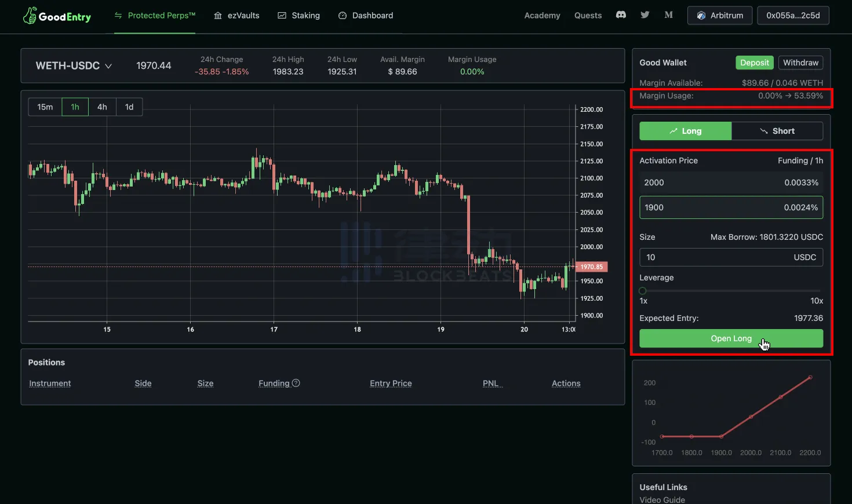852x504 pixels.
Task: Switch chart to 4h timeframe
Action: 102,107
